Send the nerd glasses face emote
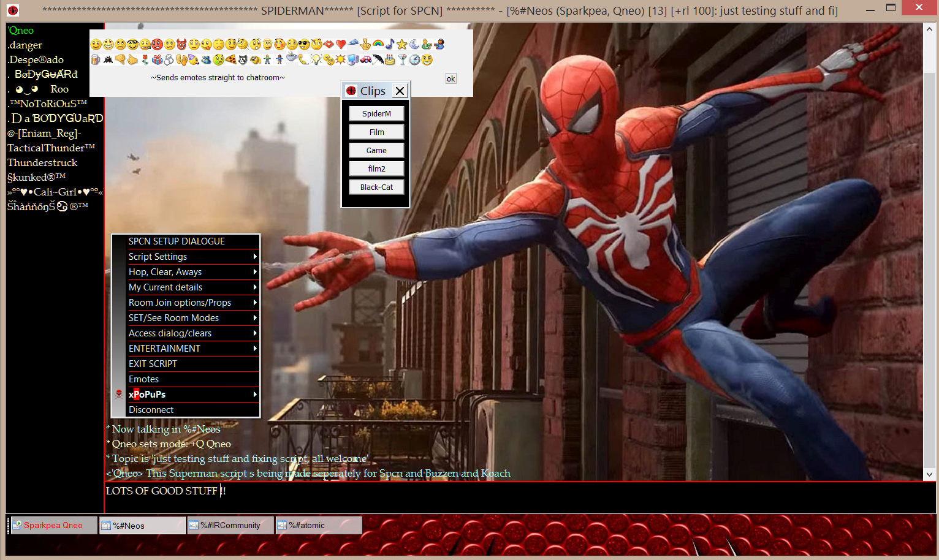Viewport: 939px width, 560px height. (x=132, y=44)
